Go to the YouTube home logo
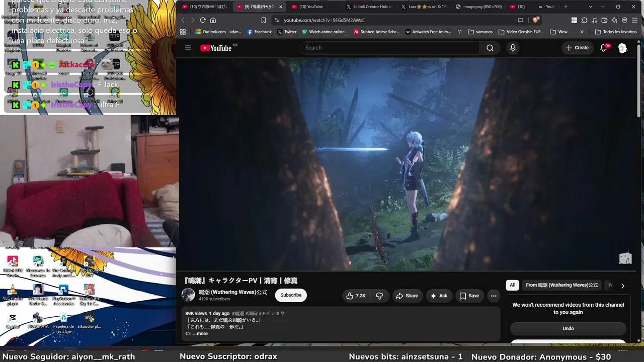 click(x=216, y=48)
